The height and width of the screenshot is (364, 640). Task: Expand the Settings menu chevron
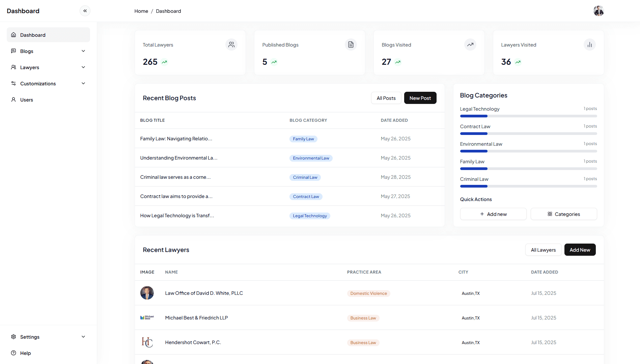click(83, 337)
